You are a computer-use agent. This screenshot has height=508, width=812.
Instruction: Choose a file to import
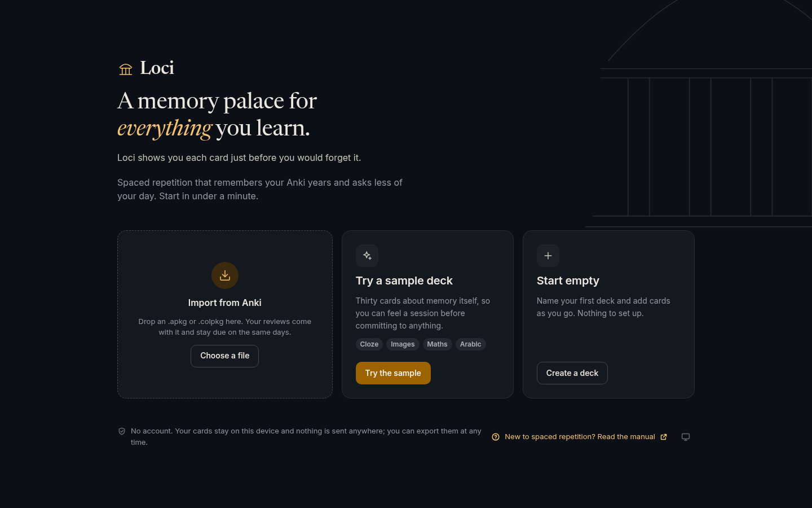pyautogui.click(x=225, y=356)
